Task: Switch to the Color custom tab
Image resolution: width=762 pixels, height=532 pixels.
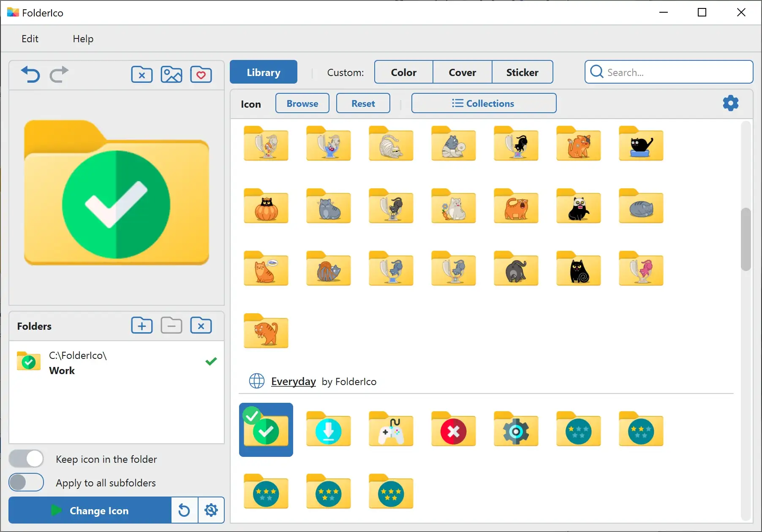Action: (x=404, y=72)
